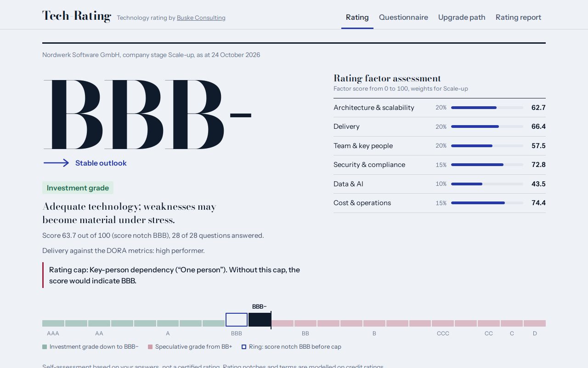Click the Team & key people progress bar
Image resolution: width=588 pixels, height=368 pixels.
pyautogui.click(x=487, y=146)
